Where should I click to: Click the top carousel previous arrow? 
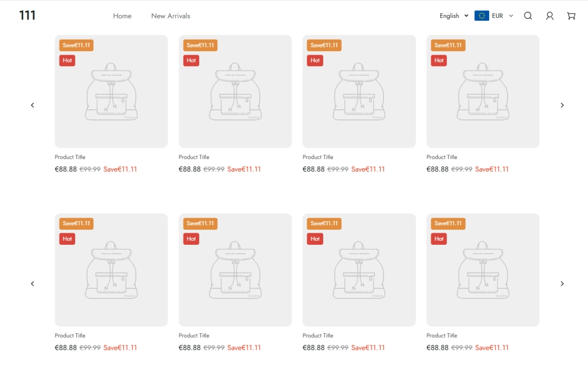click(33, 105)
